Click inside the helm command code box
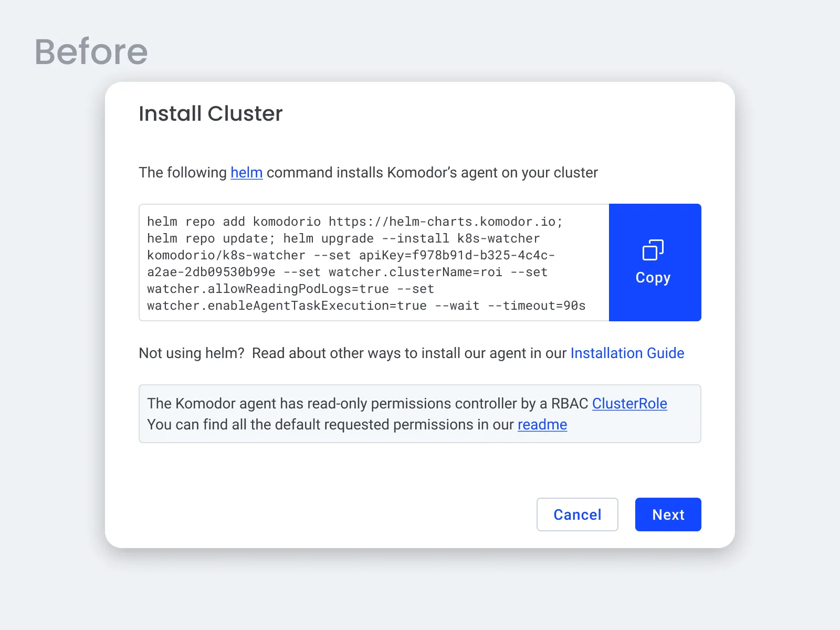 coord(374,262)
